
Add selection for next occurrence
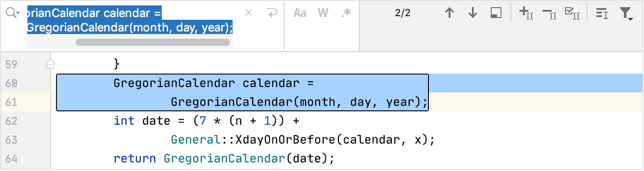526,13
